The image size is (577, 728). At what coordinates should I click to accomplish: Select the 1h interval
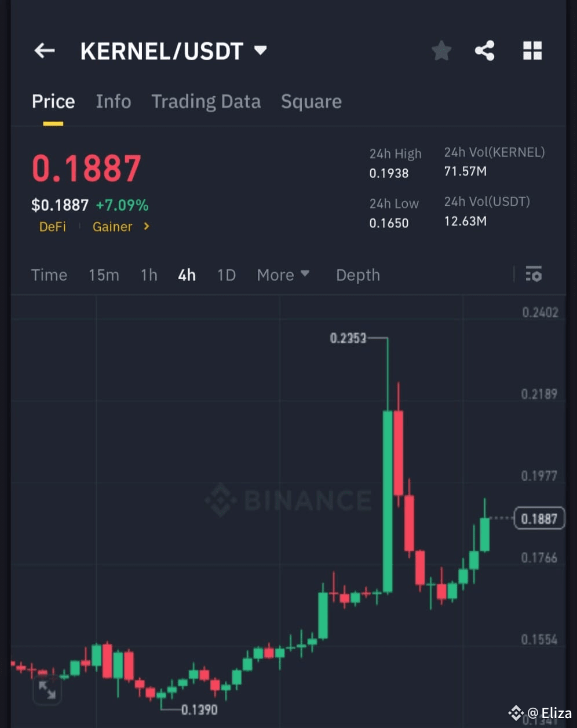(149, 275)
